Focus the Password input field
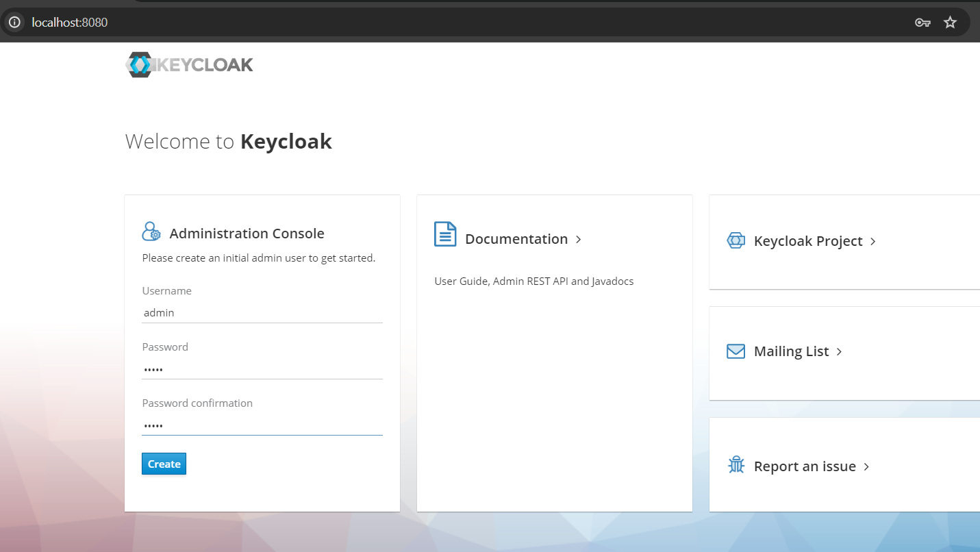The height and width of the screenshot is (552, 980). click(x=262, y=369)
